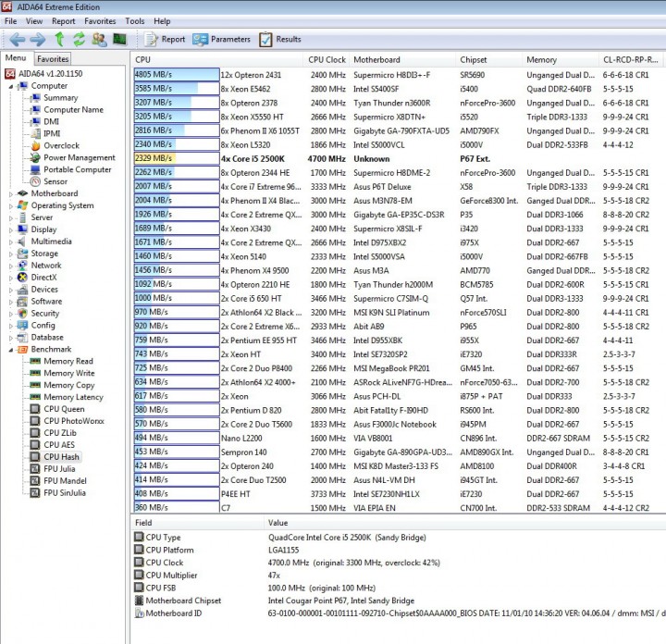Sort by the CPU Clock column header
This screenshot has height=644, width=666.
327,60
